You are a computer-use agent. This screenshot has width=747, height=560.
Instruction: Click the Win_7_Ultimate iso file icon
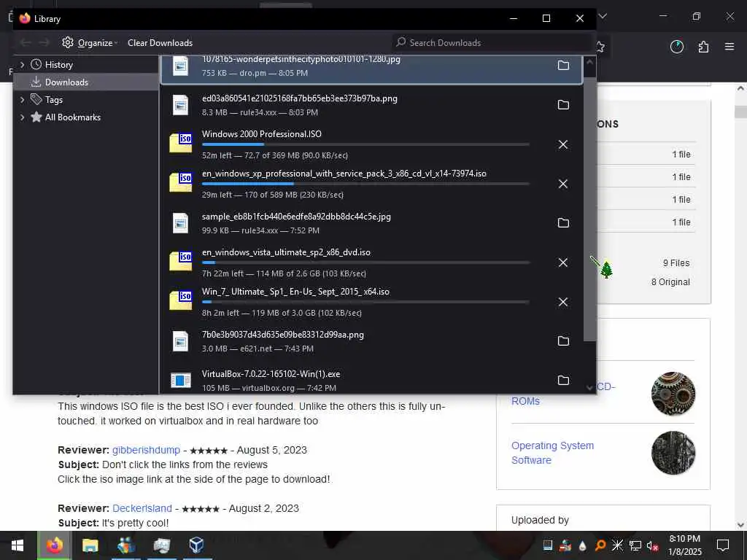(181, 301)
